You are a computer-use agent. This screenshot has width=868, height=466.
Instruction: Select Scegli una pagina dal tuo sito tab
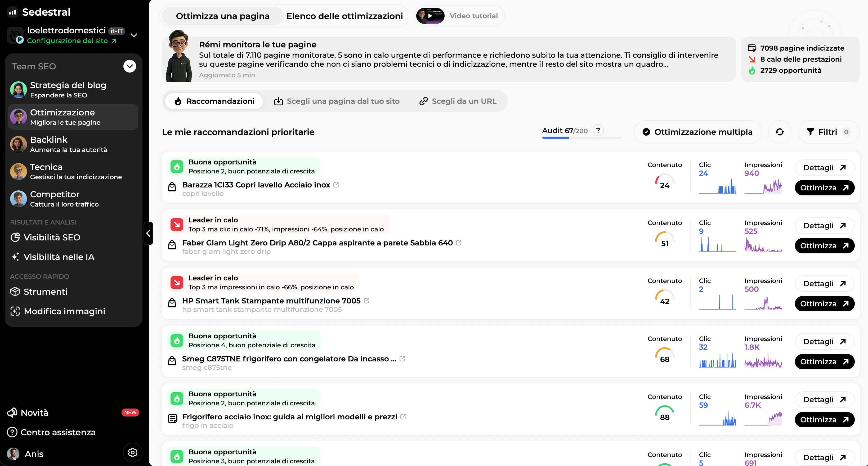click(337, 101)
